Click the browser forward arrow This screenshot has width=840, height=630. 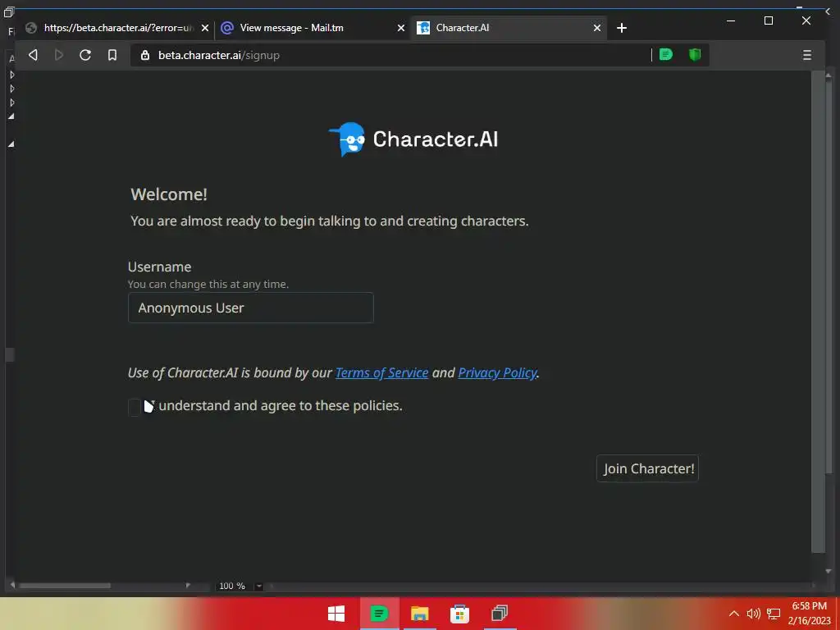pyautogui.click(x=59, y=55)
